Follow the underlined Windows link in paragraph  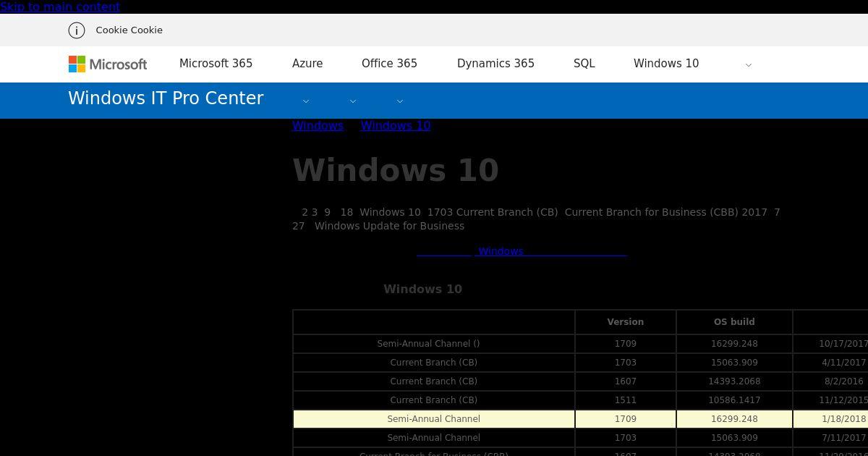[522, 251]
